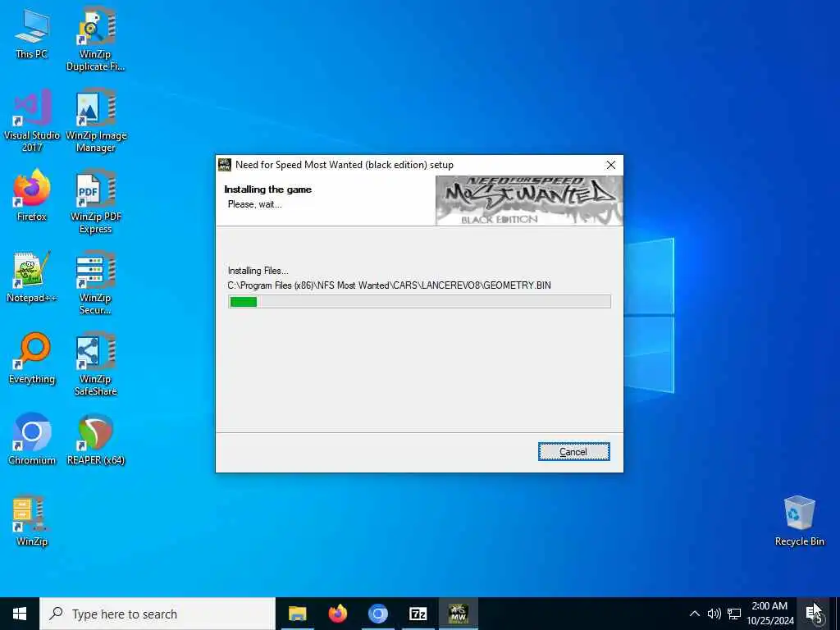Switch to 7-Zip taskbar app
840x630 pixels.
(x=418, y=614)
